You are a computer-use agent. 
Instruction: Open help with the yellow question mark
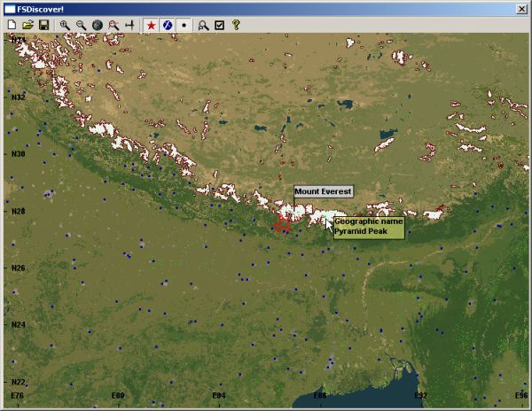click(x=237, y=26)
